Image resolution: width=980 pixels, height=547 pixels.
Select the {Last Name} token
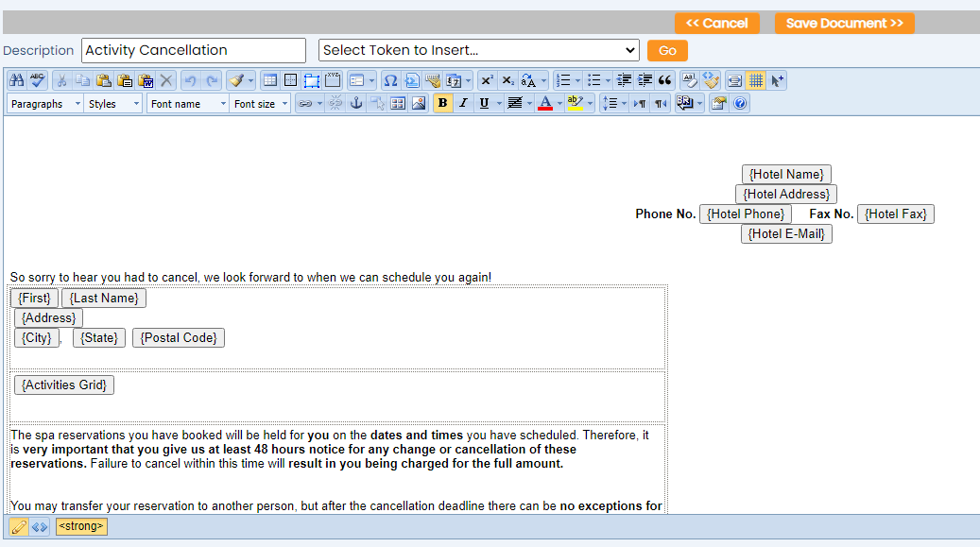click(x=104, y=299)
